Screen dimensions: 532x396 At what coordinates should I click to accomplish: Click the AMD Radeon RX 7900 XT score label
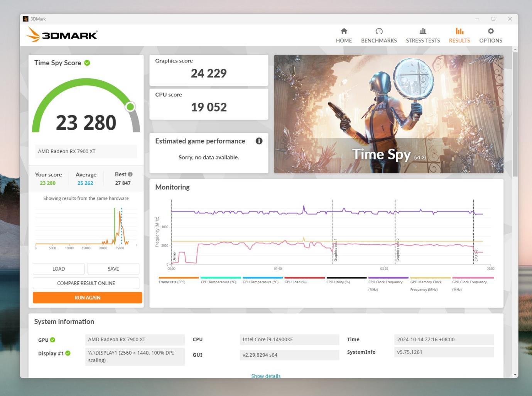pos(86,151)
